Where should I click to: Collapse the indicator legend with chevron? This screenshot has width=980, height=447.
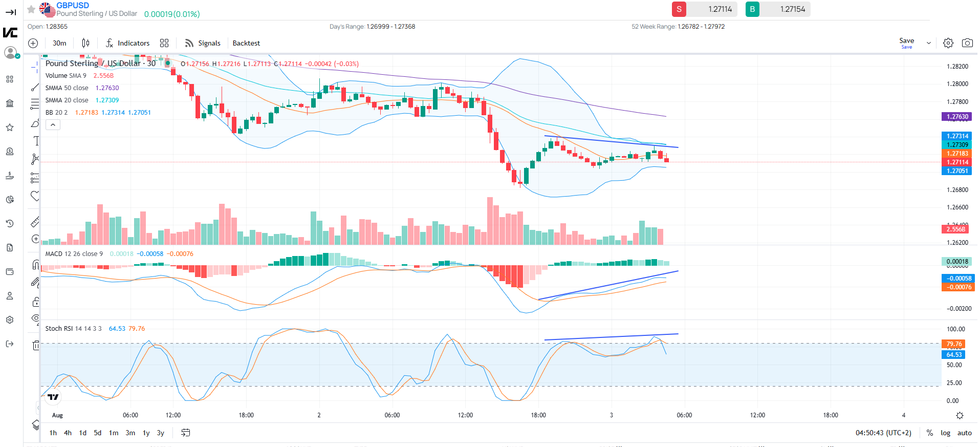tap(53, 124)
